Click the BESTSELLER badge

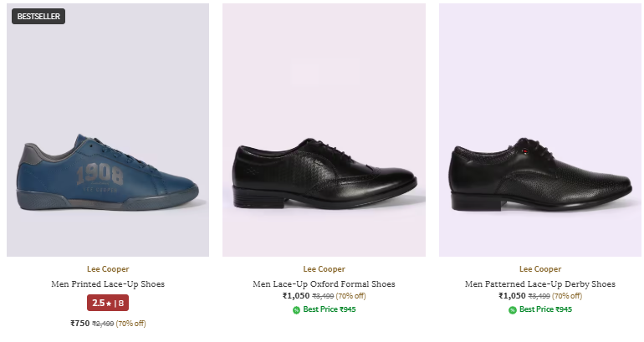click(38, 16)
